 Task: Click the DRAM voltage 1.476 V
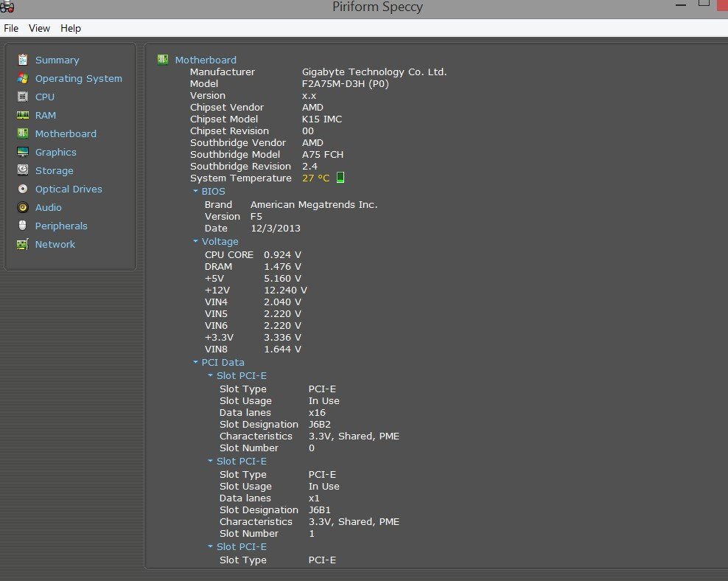282,267
